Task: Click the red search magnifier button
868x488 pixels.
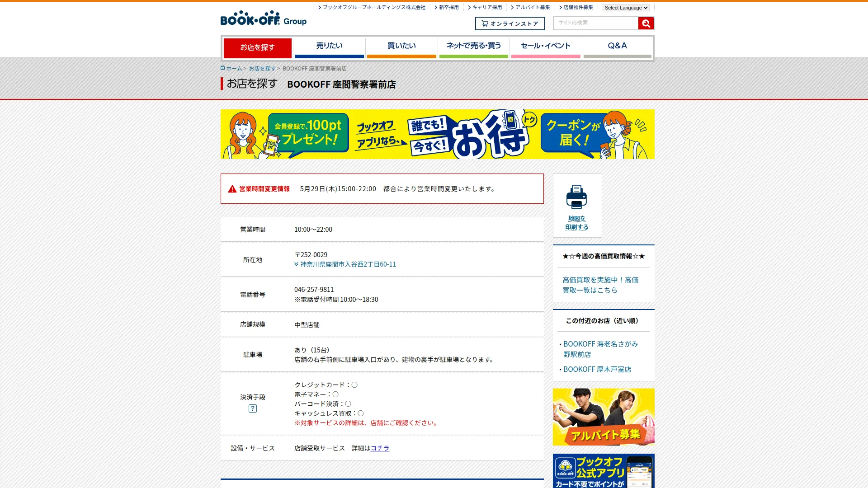Action: point(646,23)
